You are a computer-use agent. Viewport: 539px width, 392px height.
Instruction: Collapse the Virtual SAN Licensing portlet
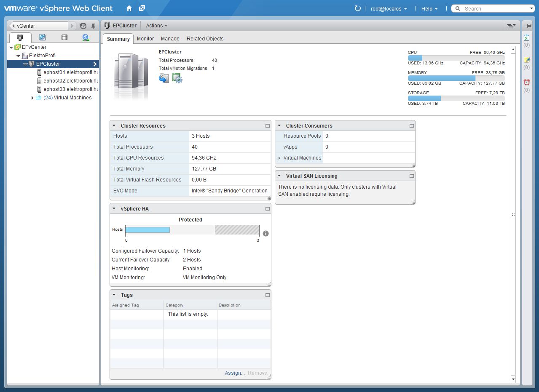point(279,176)
